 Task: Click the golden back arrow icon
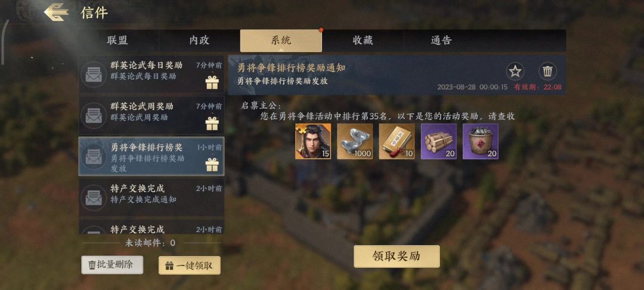click(x=56, y=12)
